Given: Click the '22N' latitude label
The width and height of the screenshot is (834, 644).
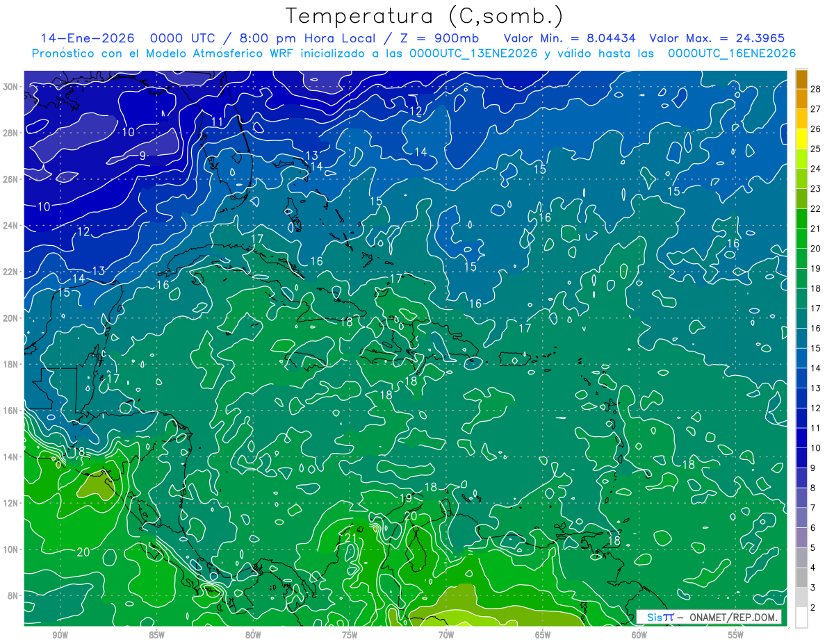Looking at the screenshot, I should [12, 272].
